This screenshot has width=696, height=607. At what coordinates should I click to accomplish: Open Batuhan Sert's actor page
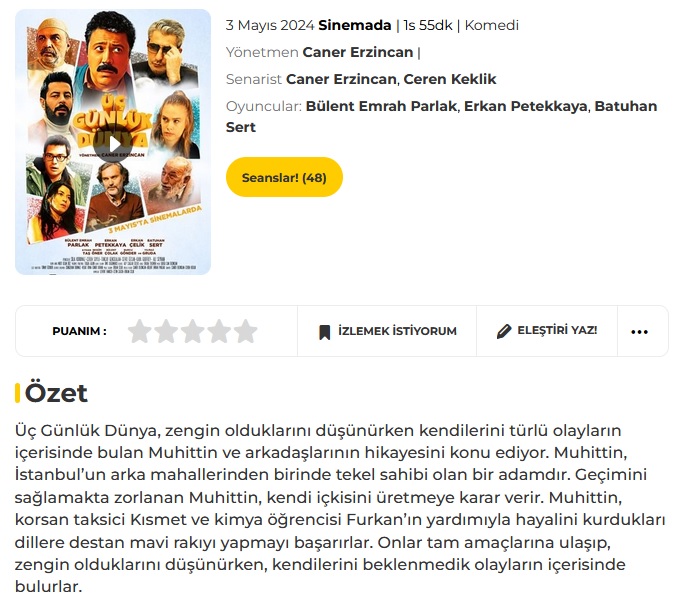tap(441, 116)
